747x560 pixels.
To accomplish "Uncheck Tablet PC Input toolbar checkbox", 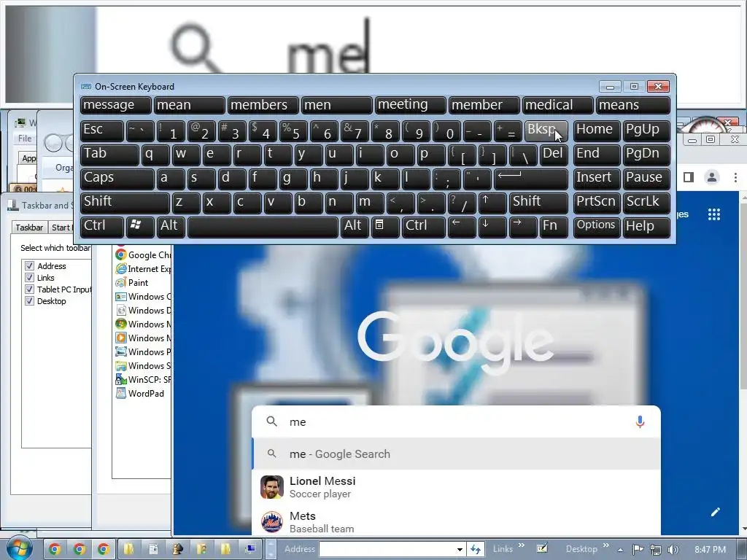I will 29,289.
